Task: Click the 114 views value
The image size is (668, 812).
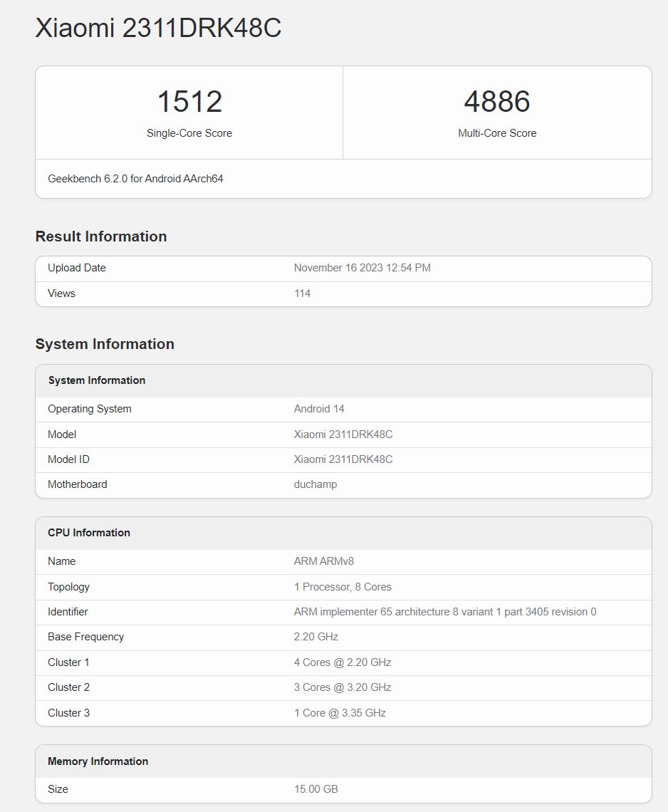Action: pos(303,293)
